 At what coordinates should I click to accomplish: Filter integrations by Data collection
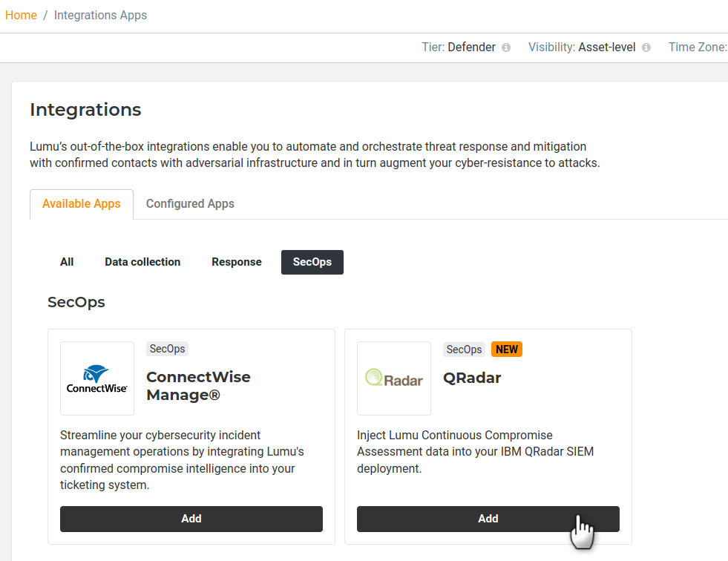pyautogui.click(x=142, y=262)
